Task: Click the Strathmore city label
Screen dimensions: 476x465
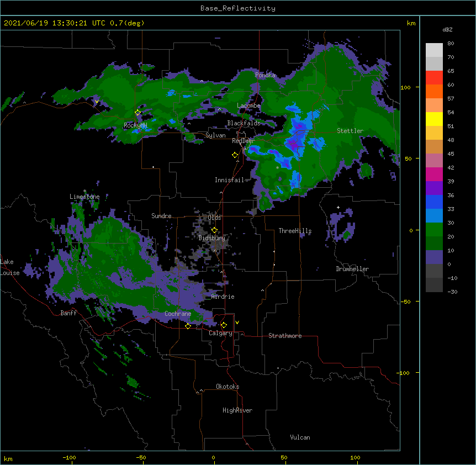Action: (285, 336)
